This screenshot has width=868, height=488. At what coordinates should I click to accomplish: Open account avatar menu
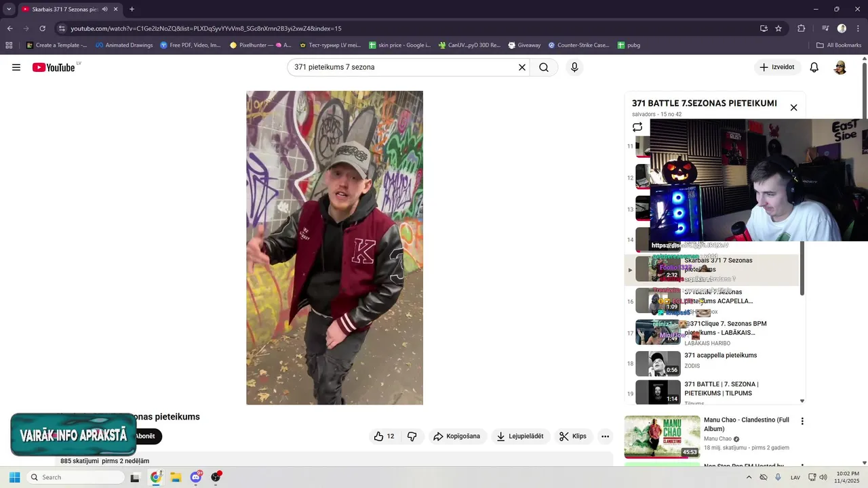click(840, 67)
